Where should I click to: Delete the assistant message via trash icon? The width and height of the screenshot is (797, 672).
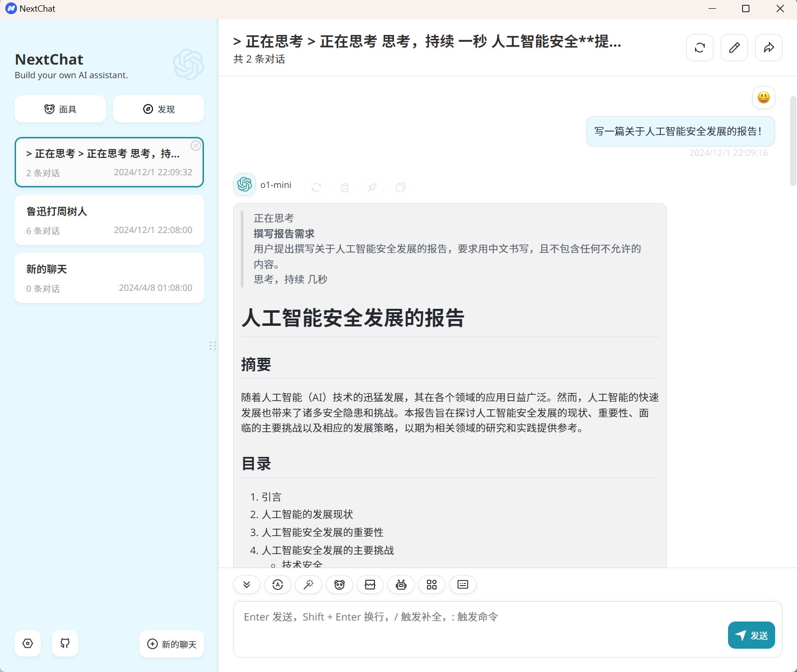pyautogui.click(x=344, y=187)
